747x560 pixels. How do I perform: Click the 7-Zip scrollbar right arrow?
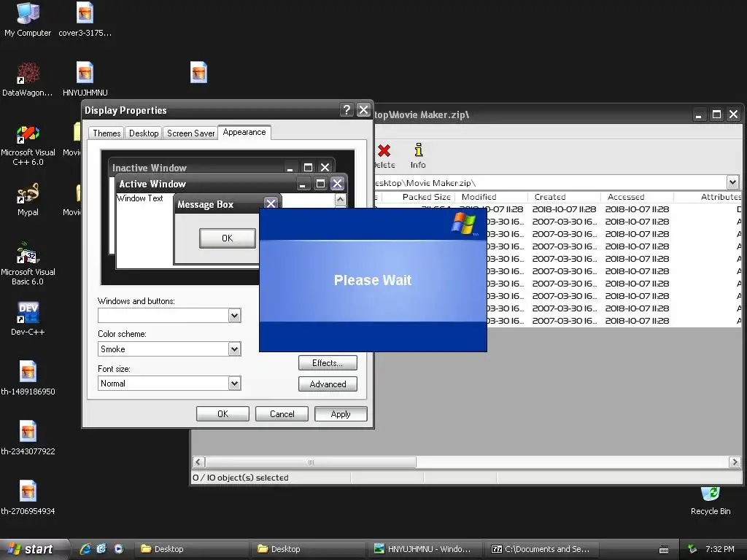pyautogui.click(x=734, y=462)
